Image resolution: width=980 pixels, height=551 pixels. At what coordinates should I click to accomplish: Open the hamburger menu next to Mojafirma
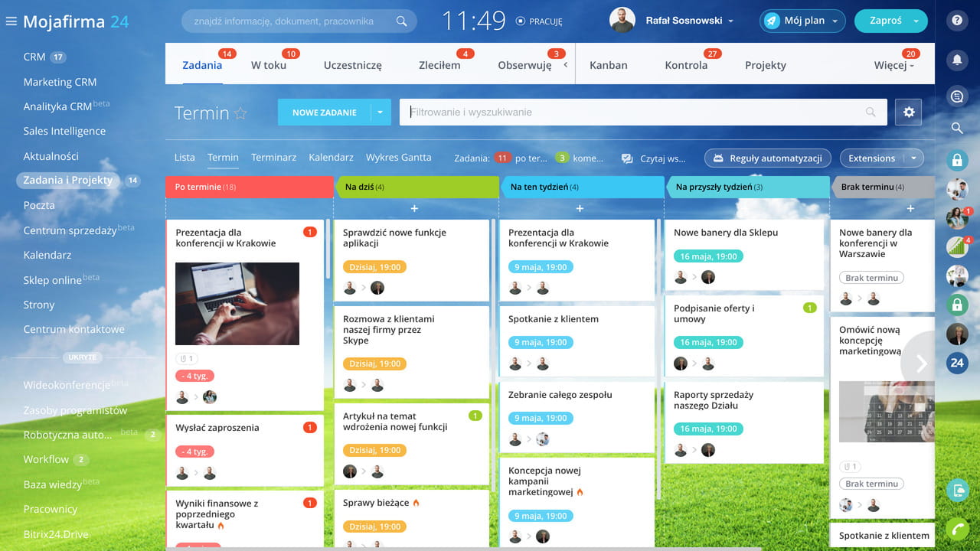coord(11,21)
